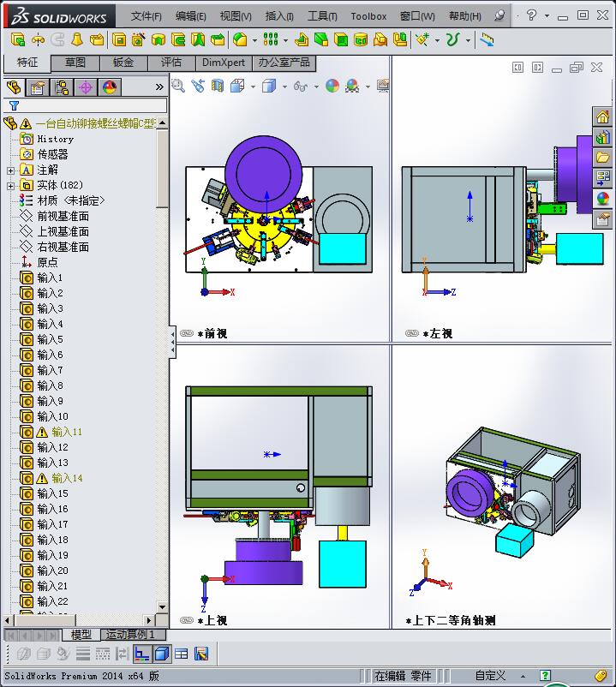Select the Rib feature icon
The width and height of the screenshot is (616, 687).
tap(302, 40)
